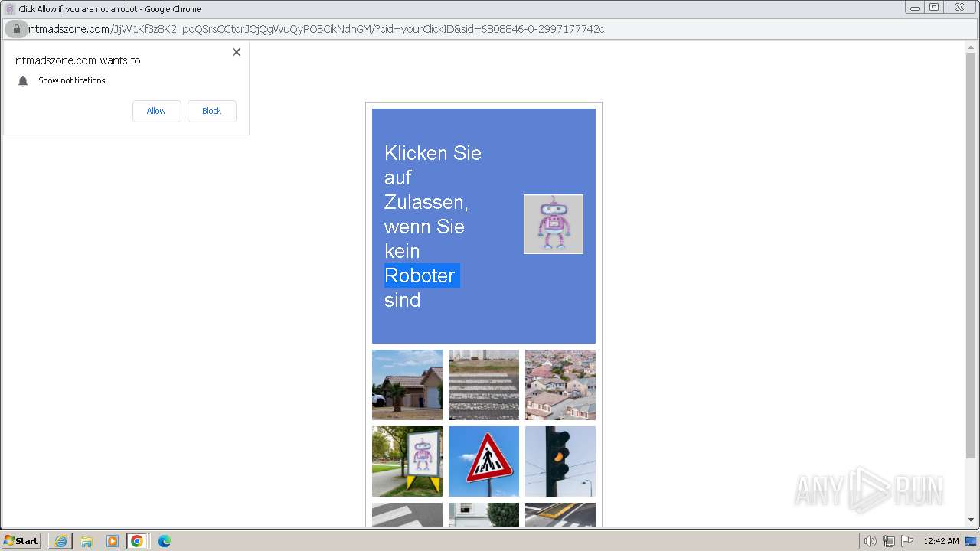Click 'ntmadszone.com wants to' text
Image resolution: width=980 pixels, height=551 pixels.
tap(78, 60)
